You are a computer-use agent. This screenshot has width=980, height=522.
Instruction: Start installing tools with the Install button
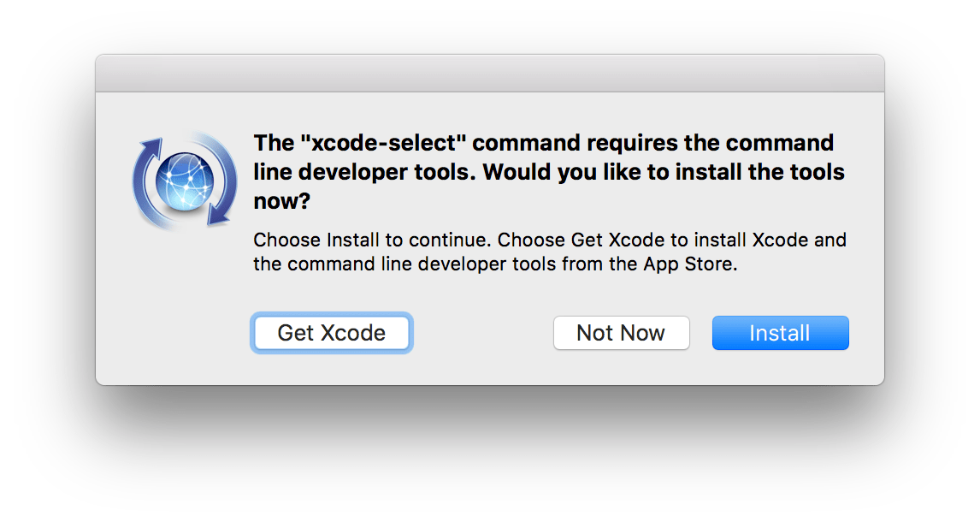pyautogui.click(x=780, y=333)
